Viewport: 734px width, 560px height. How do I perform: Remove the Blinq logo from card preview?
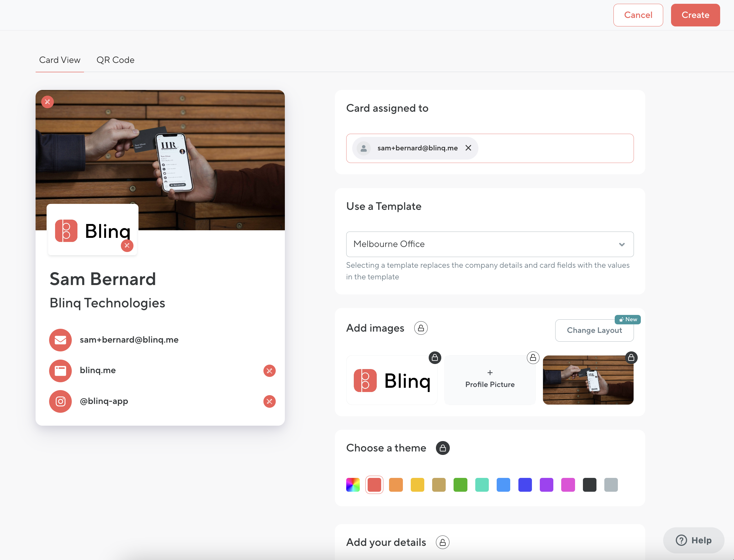tap(127, 246)
